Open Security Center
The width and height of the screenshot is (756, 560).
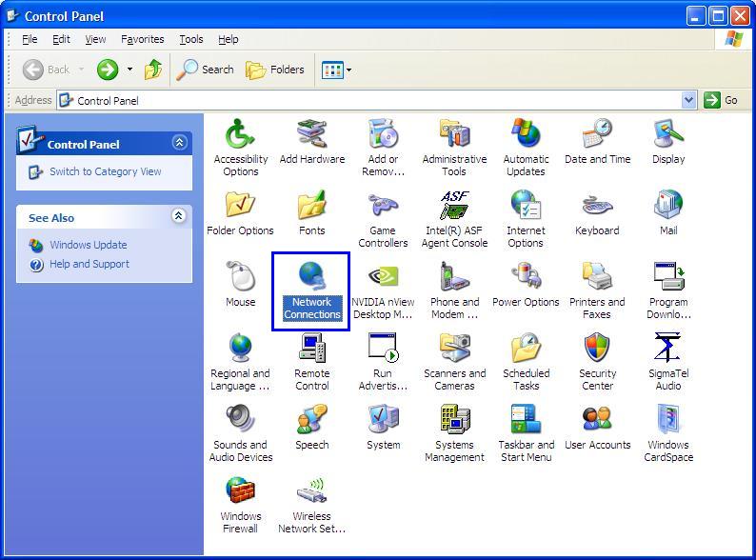coord(597,361)
